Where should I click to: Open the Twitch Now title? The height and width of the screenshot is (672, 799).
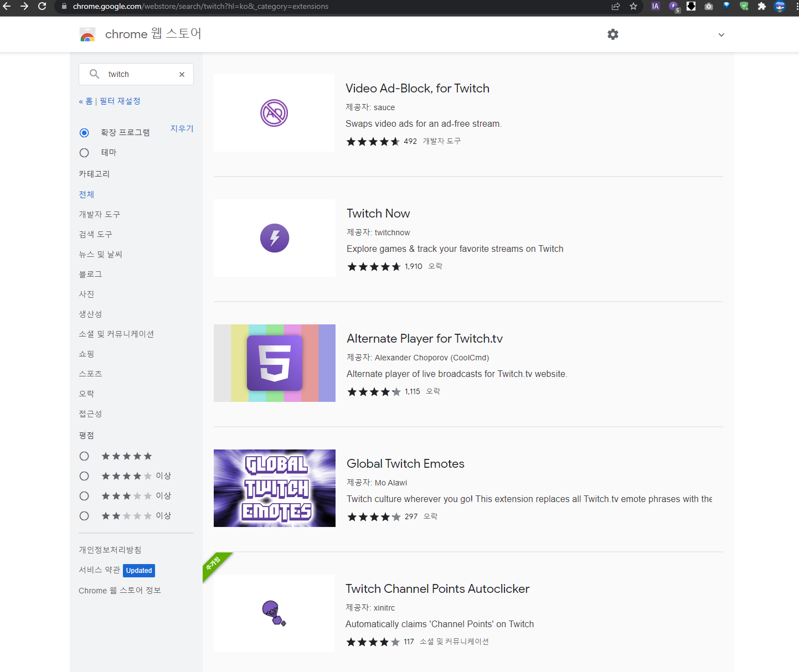[378, 214]
